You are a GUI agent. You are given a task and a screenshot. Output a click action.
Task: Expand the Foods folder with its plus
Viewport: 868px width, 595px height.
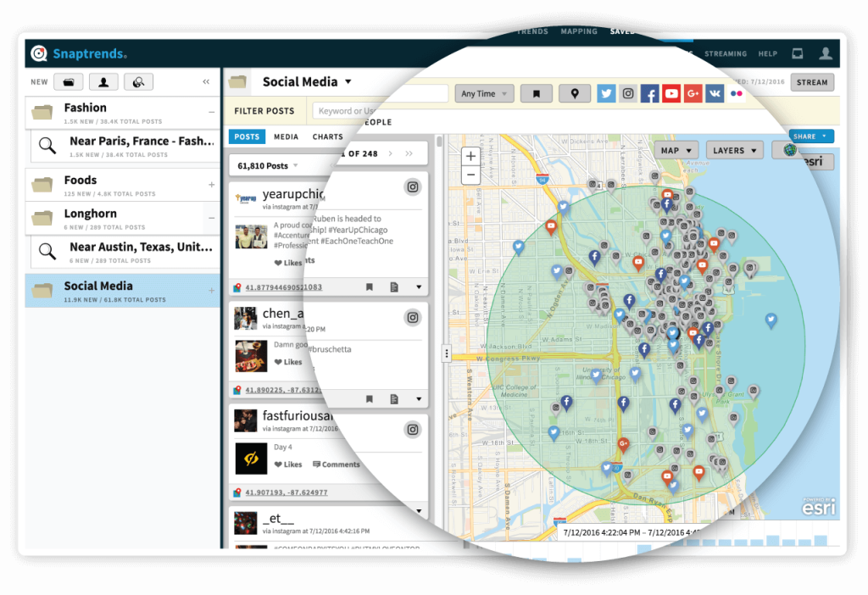point(211,185)
